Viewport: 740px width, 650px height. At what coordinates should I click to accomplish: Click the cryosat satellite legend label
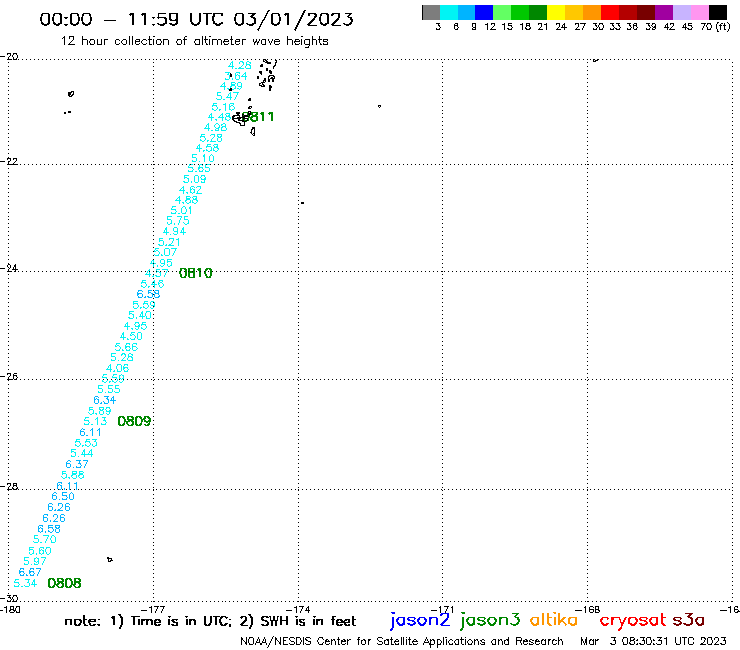(632, 620)
